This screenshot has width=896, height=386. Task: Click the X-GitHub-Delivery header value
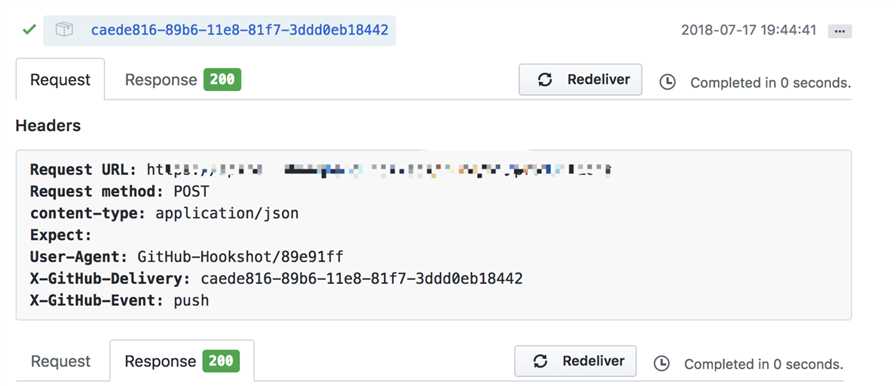(x=362, y=279)
